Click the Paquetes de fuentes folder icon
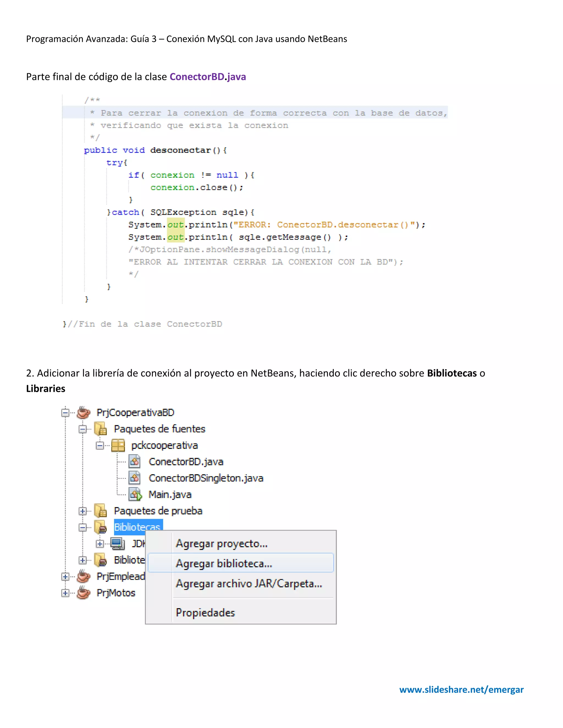 coord(100,429)
